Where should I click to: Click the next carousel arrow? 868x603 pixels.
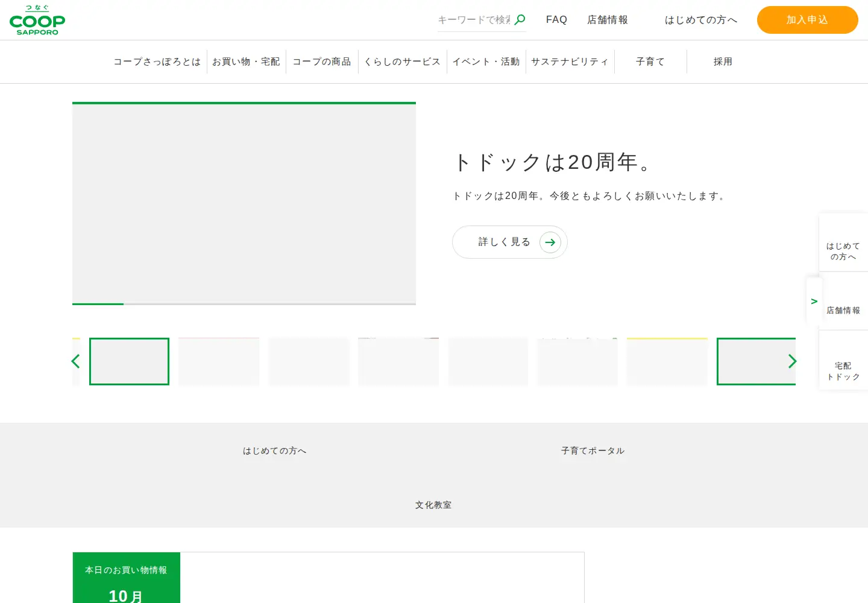(x=792, y=361)
